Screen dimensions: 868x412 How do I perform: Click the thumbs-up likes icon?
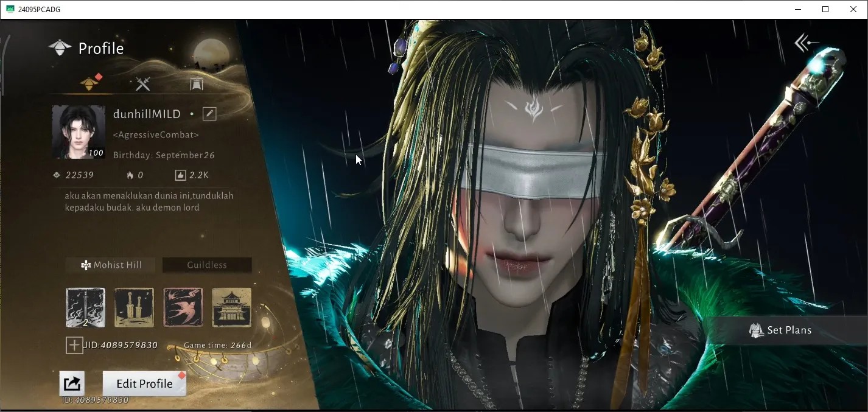[180, 175]
